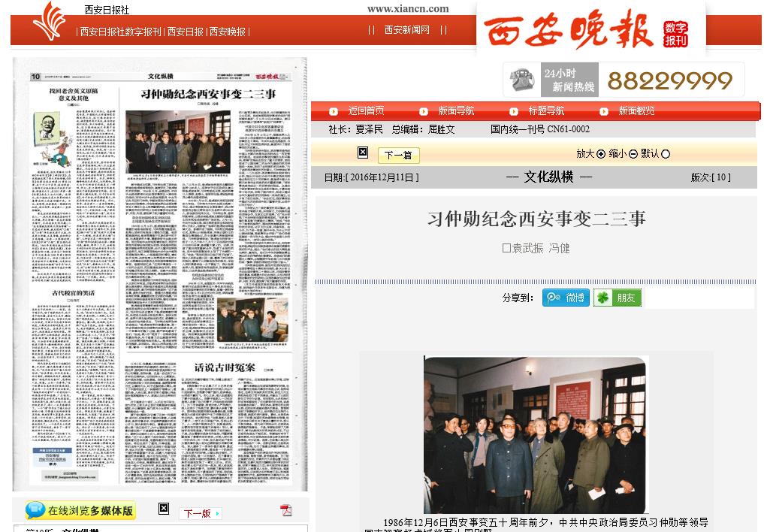Screen dimensions: 764x532
Task: Open the 西安日报社数字报刊 link
Action: (x=121, y=32)
